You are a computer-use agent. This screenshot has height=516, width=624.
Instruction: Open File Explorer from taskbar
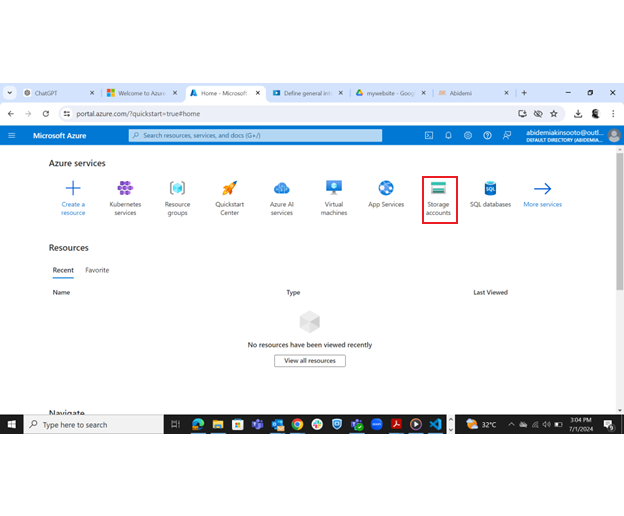[x=218, y=424]
